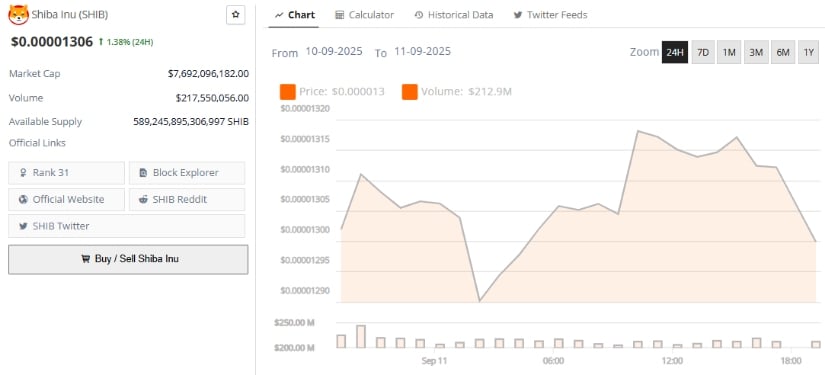The height and width of the screenshot is (375, 825).
Task: Click the shopping cart icon on Buy/Sell
Action: click(85, 259)
